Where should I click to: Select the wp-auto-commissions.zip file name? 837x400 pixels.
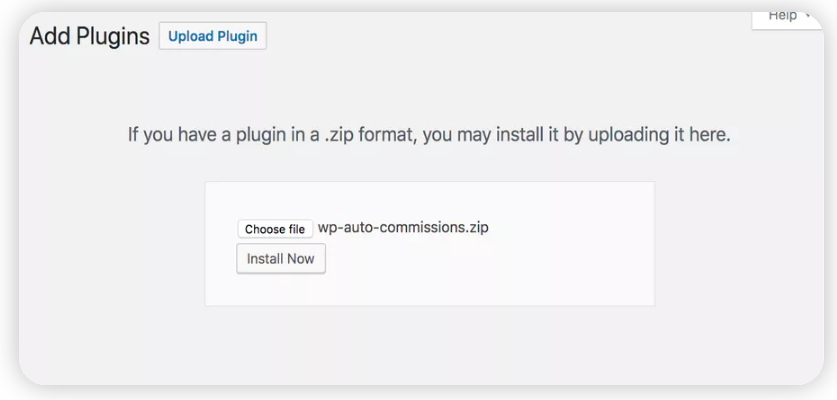coord(403,228)
